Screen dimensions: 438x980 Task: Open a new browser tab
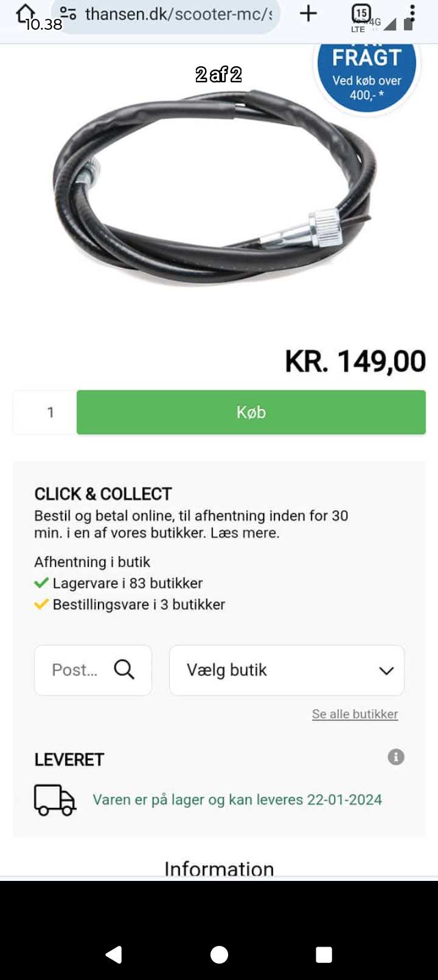coord(308,13)
